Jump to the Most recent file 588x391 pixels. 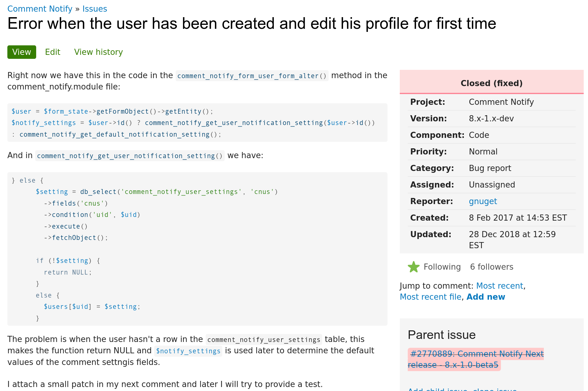(430, 297)
